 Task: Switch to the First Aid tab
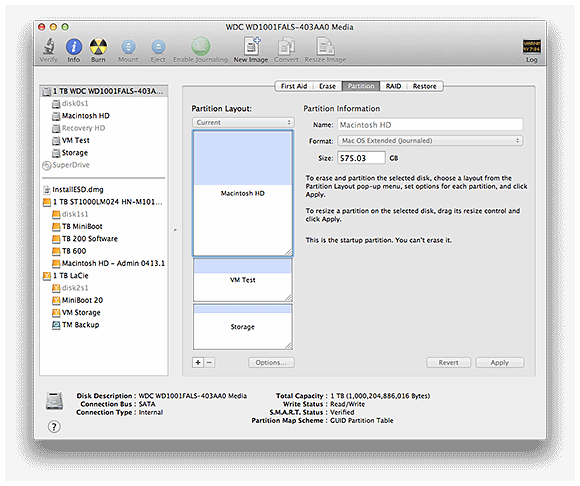294,86
